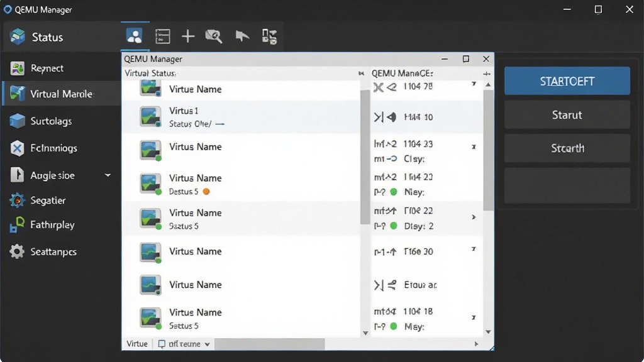Open the list view toolbar icon
Viewport: 644px width, 362px height.
(163, 36)
